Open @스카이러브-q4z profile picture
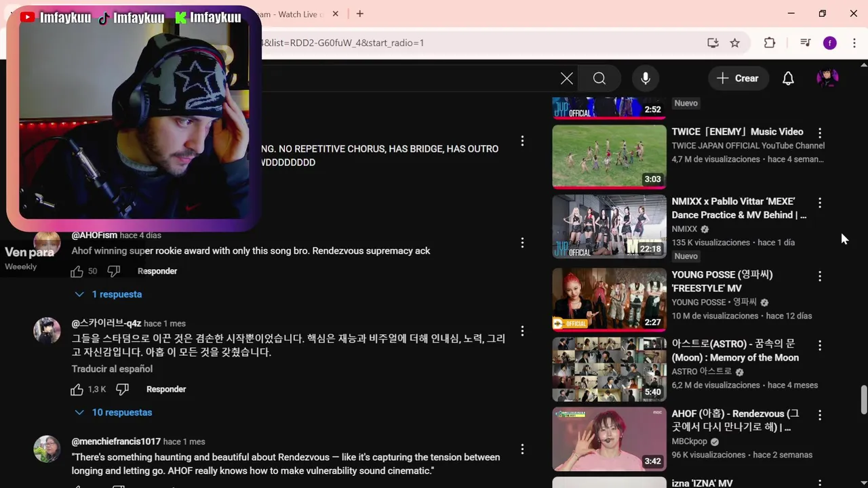 (47, 331)
